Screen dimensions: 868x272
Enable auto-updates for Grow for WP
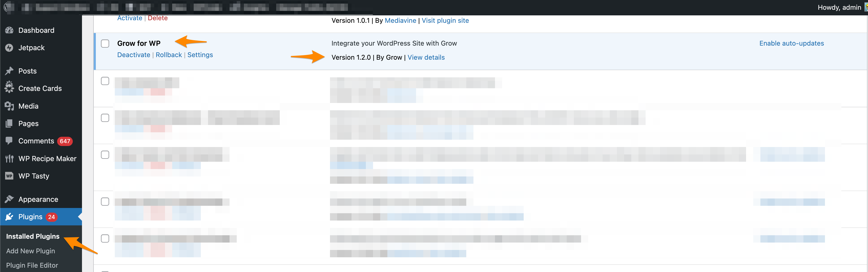pyautogui.click(x=791, y=44)
